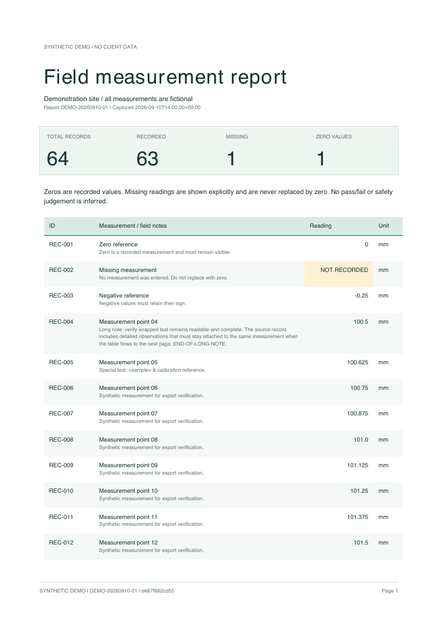
Task: Click the Field measurement report title
Action: click(x=165, y=77)
